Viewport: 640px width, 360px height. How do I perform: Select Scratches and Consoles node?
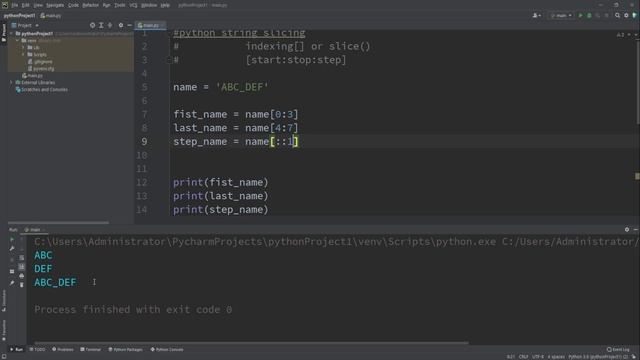pyautogui.click(x=42, y=89)
